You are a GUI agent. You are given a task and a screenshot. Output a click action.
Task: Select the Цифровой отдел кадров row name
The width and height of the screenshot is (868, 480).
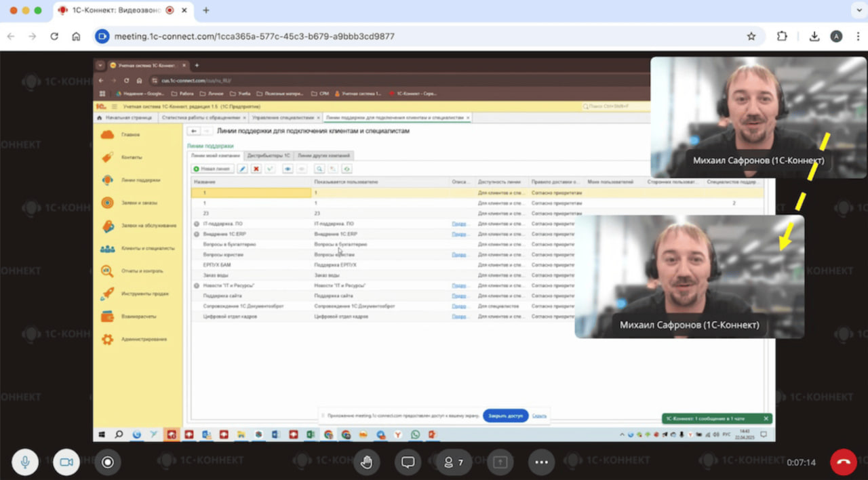229,317
